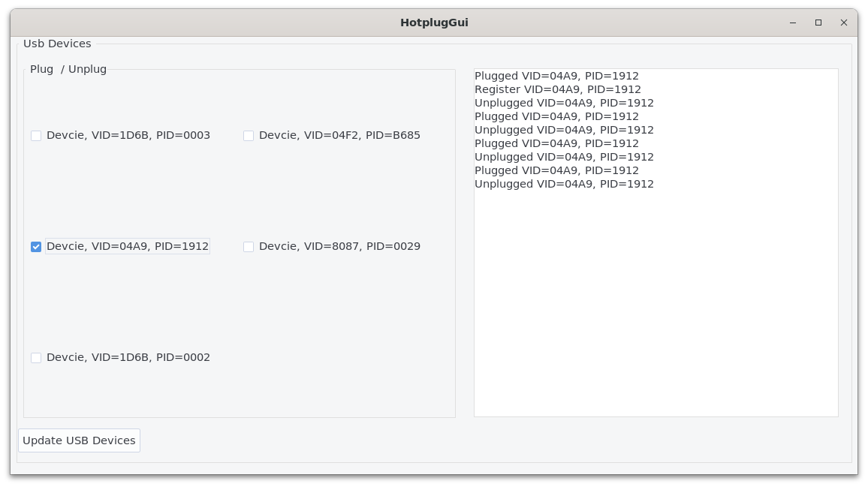Click the first 'Unplugged VID=04A9' log entry
The image size is (868, 487).
coord(564,103)
